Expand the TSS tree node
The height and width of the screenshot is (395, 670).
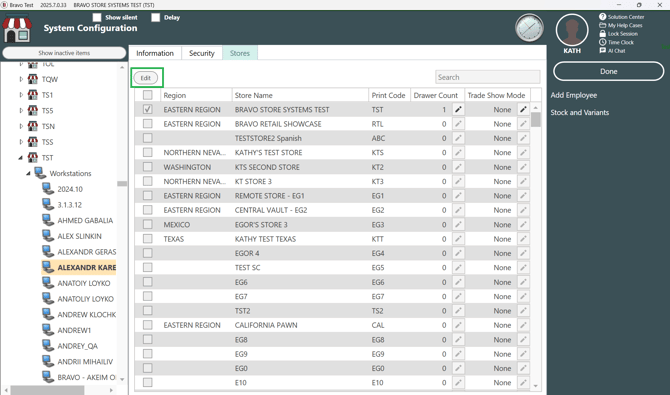tap(21, 142)
